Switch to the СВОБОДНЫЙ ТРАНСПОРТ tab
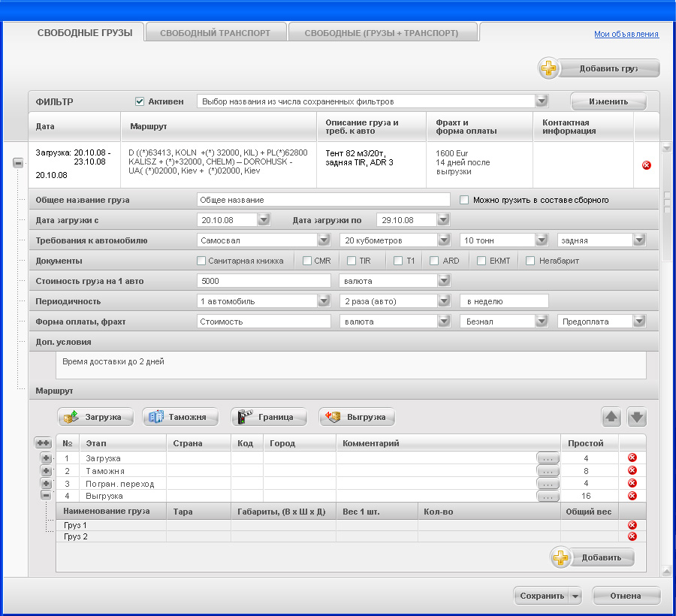The image size is (676, 616). point(215,33)
